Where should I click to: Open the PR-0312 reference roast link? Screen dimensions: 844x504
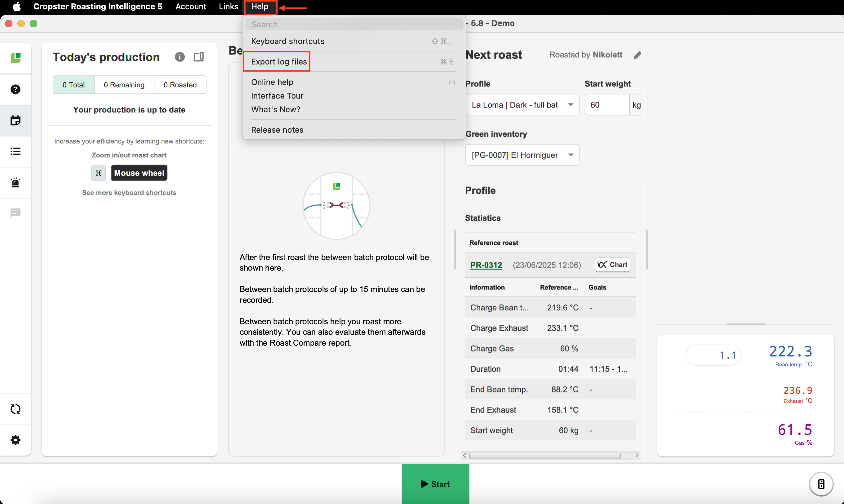[486, 265]
